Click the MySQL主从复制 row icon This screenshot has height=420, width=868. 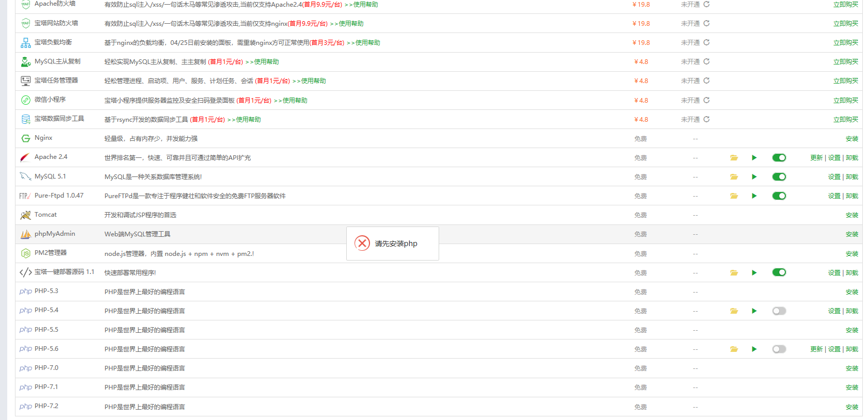click(26, 62)
